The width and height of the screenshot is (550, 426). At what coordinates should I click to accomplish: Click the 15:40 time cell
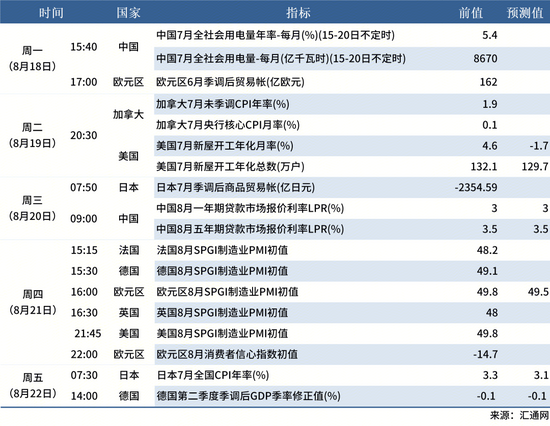(x=83, y=47)
